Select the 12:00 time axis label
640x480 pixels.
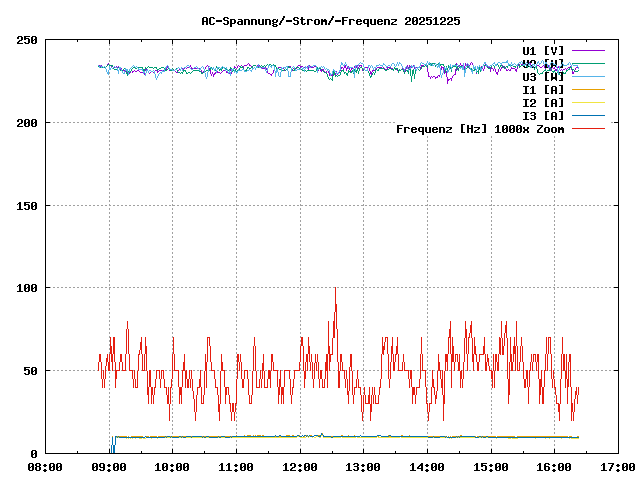coord(300,466)
